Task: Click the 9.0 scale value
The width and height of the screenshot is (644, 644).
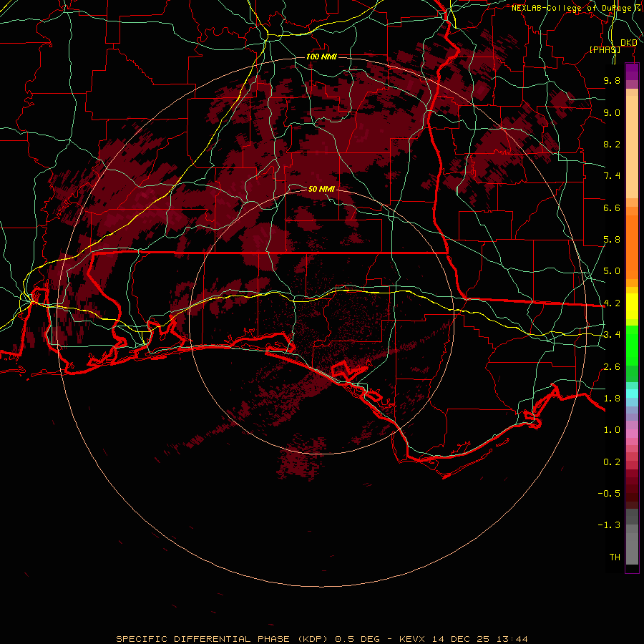Action: coord(612,112)
